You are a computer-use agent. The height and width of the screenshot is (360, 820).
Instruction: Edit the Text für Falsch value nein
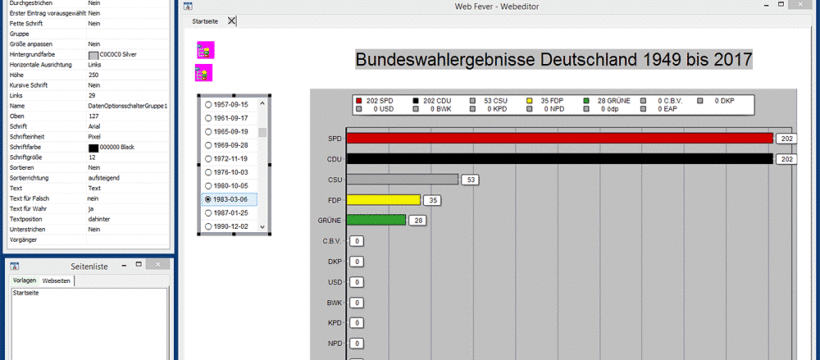tap(93, 199)
